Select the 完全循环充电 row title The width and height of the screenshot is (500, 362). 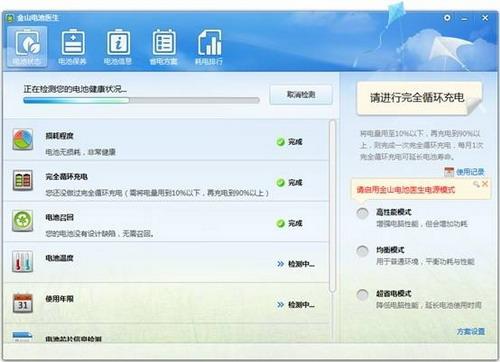[x=66, y=177]
